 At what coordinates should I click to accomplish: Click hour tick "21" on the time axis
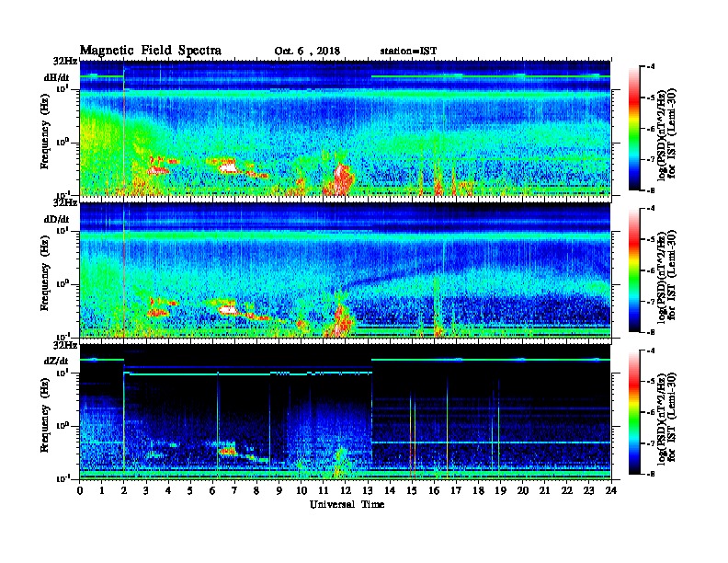pyautogui.click(x=544, y=490)
